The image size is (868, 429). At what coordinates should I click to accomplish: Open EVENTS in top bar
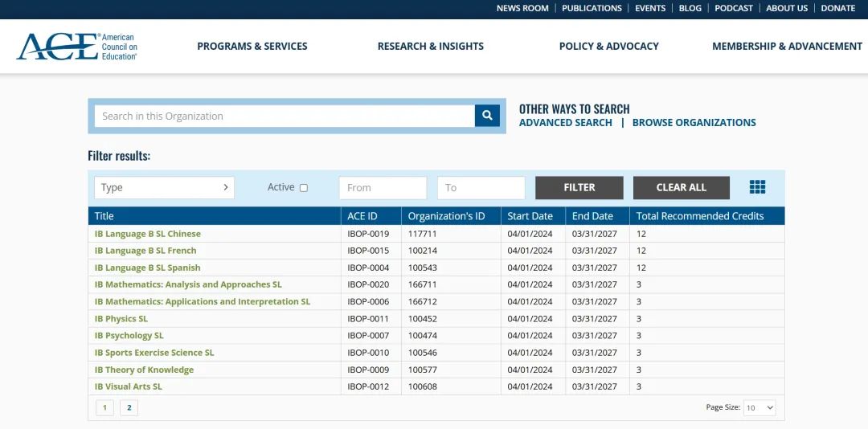click(x=650, y=8)
